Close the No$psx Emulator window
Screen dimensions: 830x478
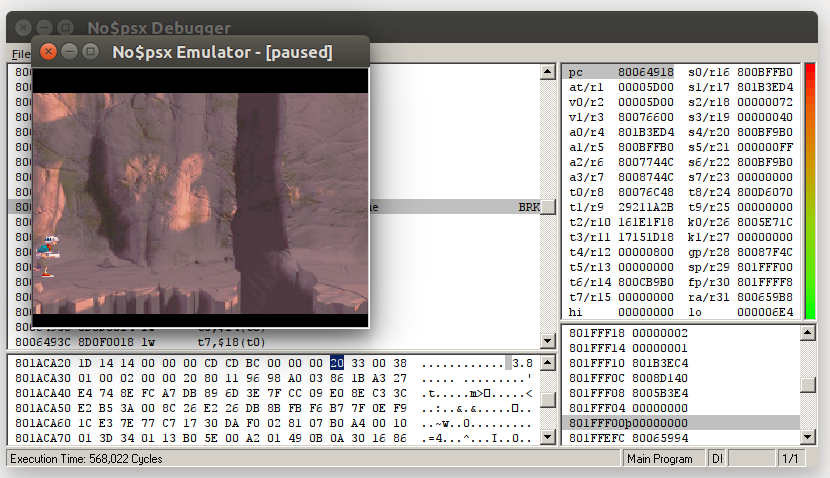(x=48, y=51)
